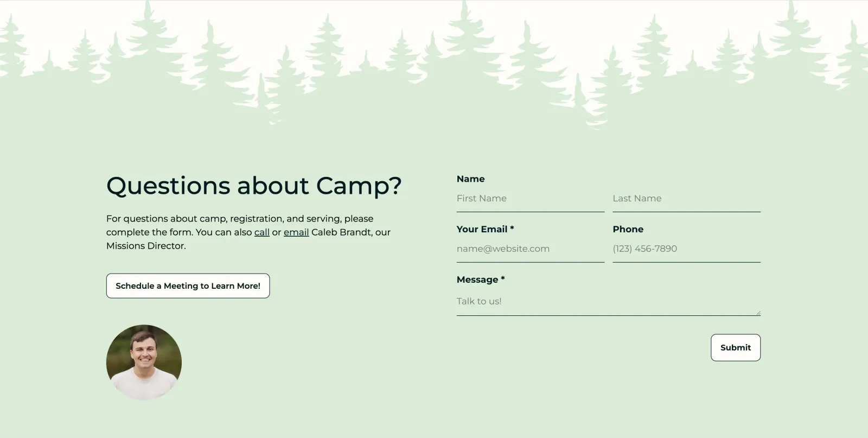Click the textarea resize handle below Message
Screen dimensions: 868x438
[758, 314]
